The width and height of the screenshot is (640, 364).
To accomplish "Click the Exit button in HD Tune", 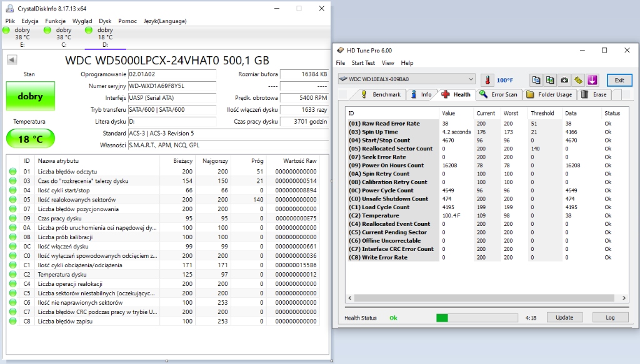I will click(x=619, y=80).
